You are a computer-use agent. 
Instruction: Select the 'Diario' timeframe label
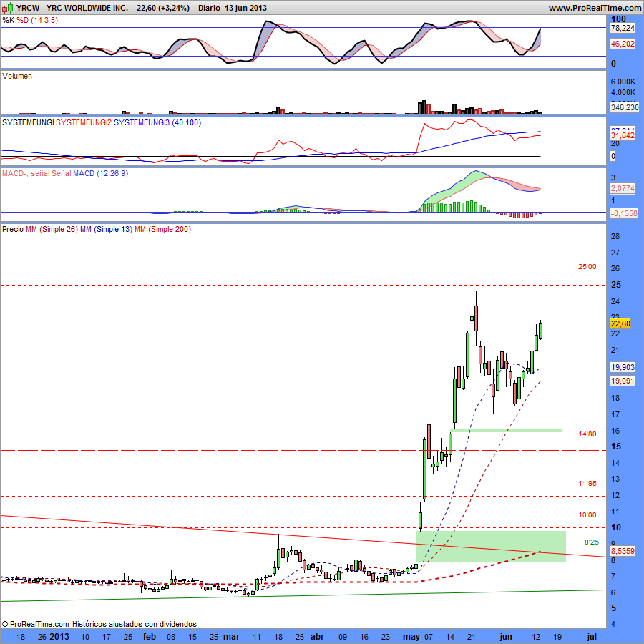[x=209, y=8]
